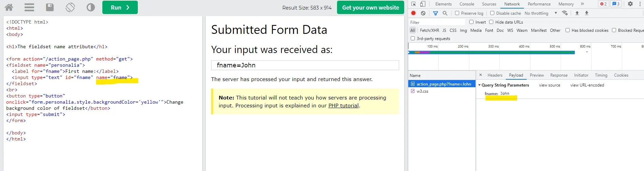The height and width of the screenshot is (171, 644).
Task: Open the No throttling dropdown
Action: pos(541,13)
